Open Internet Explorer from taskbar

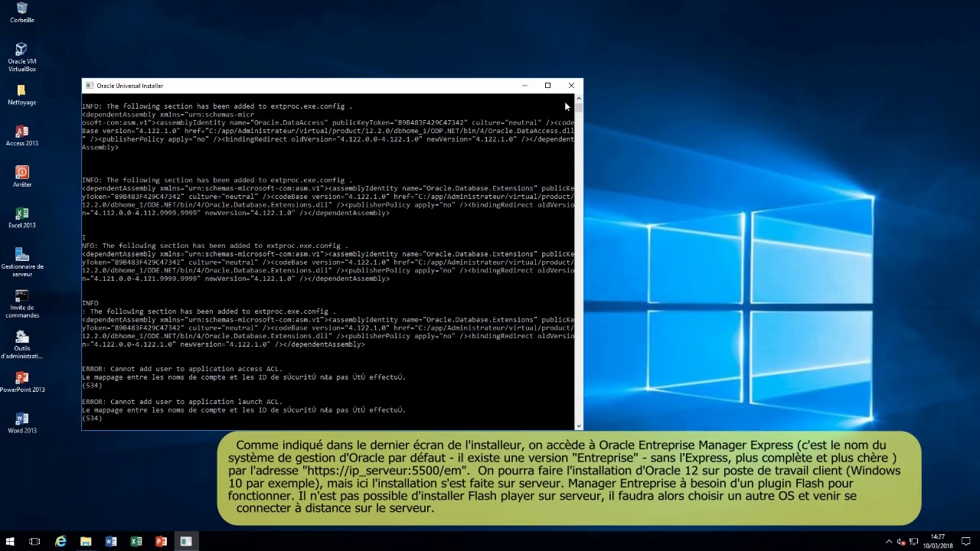[x=60, y=541]
